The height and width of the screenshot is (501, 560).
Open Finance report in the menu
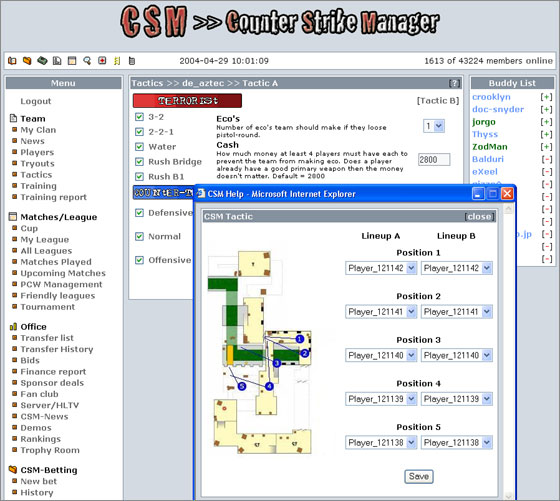[53, 371]
